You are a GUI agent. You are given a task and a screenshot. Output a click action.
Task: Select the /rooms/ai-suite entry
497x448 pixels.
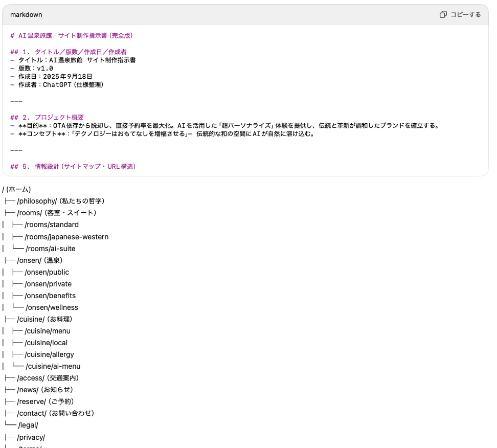[51, 249]
